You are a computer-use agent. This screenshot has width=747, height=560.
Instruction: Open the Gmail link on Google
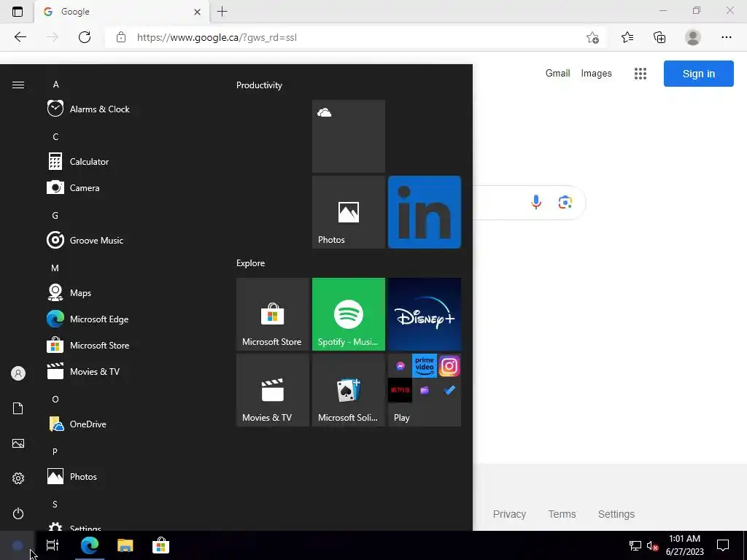click(x=557, y=74)
